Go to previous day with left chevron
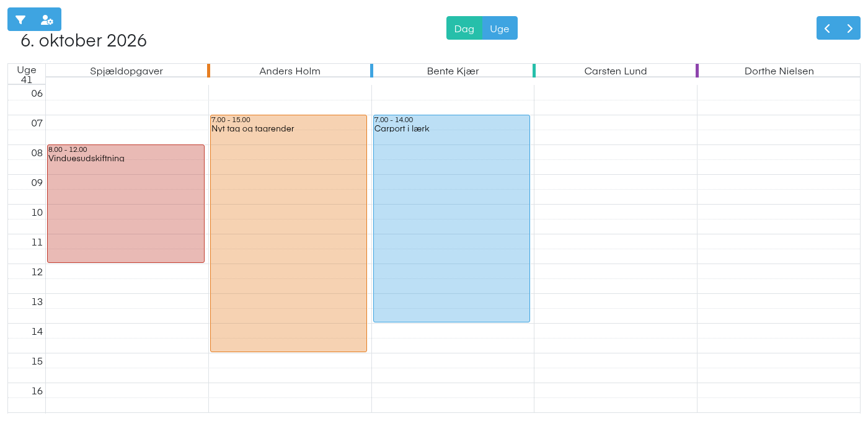868x421 pixels. [x=827, y=29]
